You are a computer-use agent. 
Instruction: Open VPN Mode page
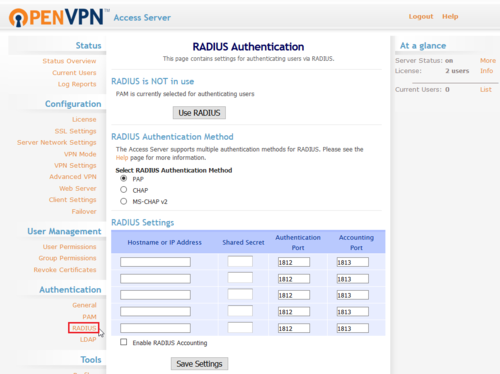80,154
